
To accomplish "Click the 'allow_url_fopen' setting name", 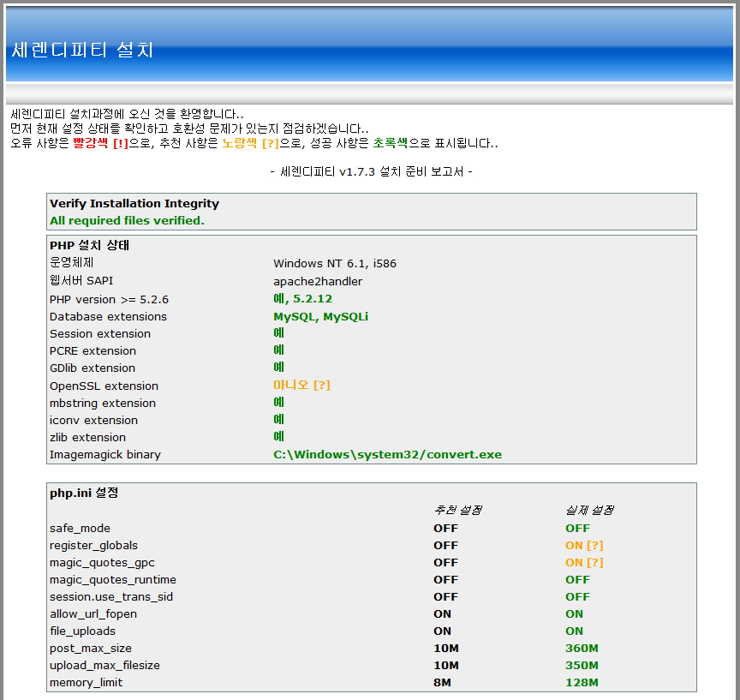I will pyautogui.click(x=93, y=614).
